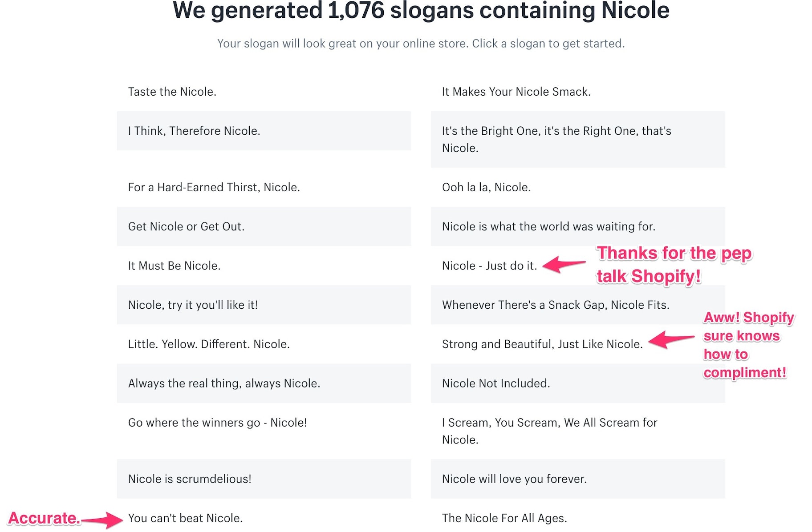Click "The Nicole For All Ages." slogan
The width and height of the screenshot is (812, 532).
[x=504, y=518]
